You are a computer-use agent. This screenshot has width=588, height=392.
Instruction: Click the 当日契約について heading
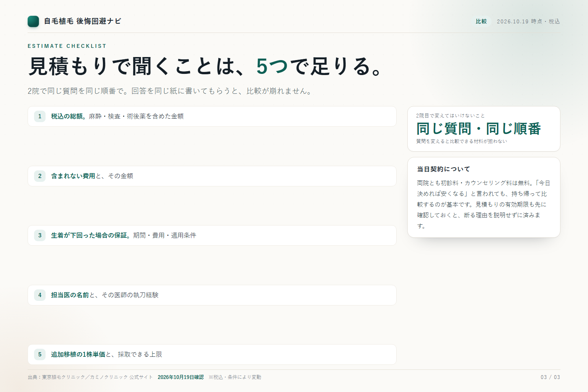[443, 169]
